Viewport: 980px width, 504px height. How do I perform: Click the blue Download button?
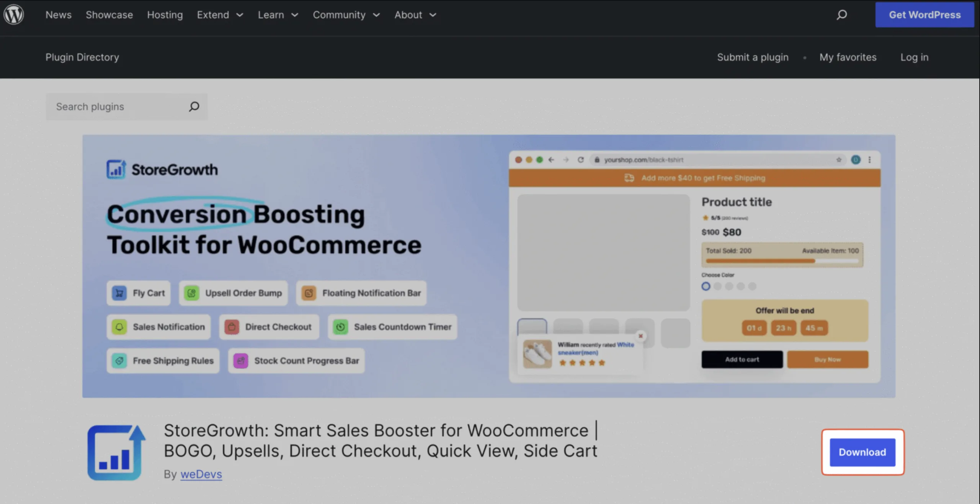862,452
